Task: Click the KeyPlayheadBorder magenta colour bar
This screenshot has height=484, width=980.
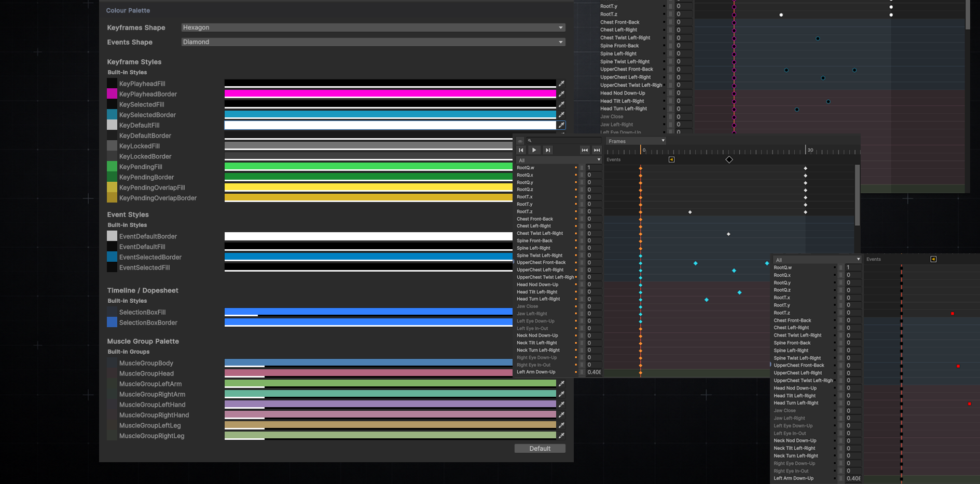Action: pyautogui.click(x=390, y=94)
